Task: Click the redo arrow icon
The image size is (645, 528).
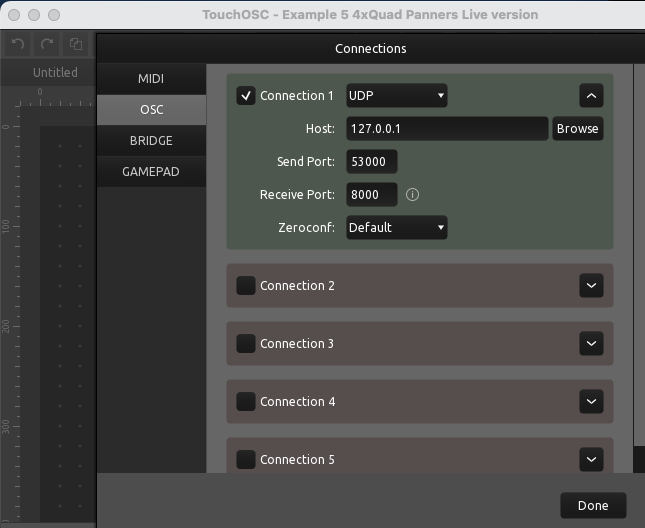Action: pyautogui.click(x=47, y=45)
